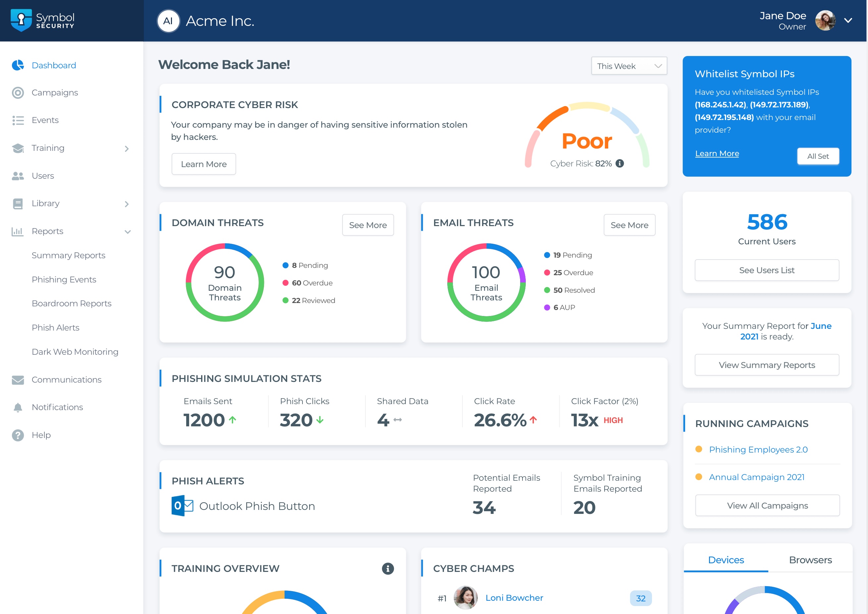The height and width of the screenshot is (614, 868).
Task: Click the green Resolved legend dot
Action: [547, 290]
